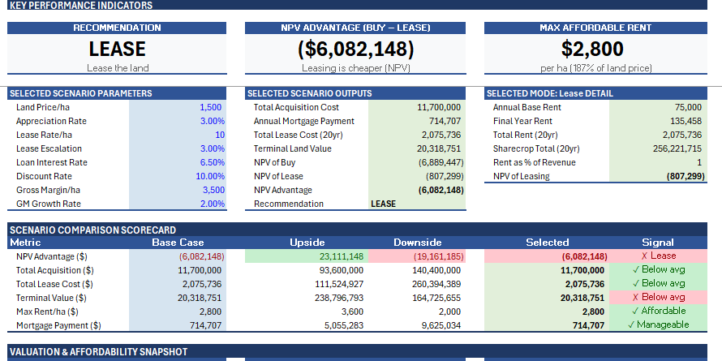Select the Upside Mortgage Payment 5,055,283 cell
This screenshot has height=361, width=722.
point(307,326)
